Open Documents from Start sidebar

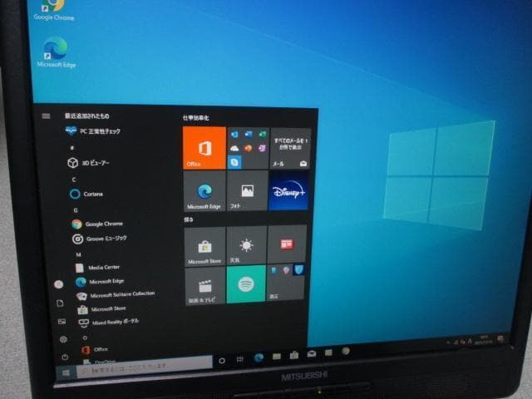[60, 303]
